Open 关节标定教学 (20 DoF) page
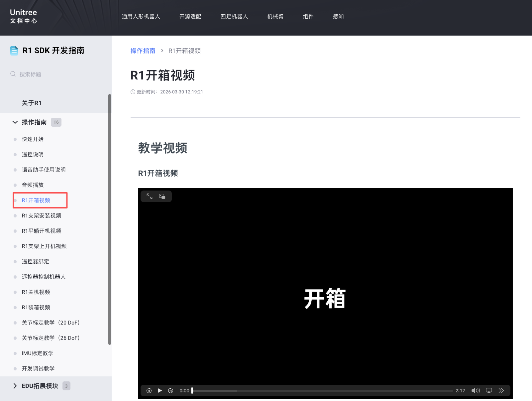The height and width of the screenshot is (401, 532). (x=51, y=323)
